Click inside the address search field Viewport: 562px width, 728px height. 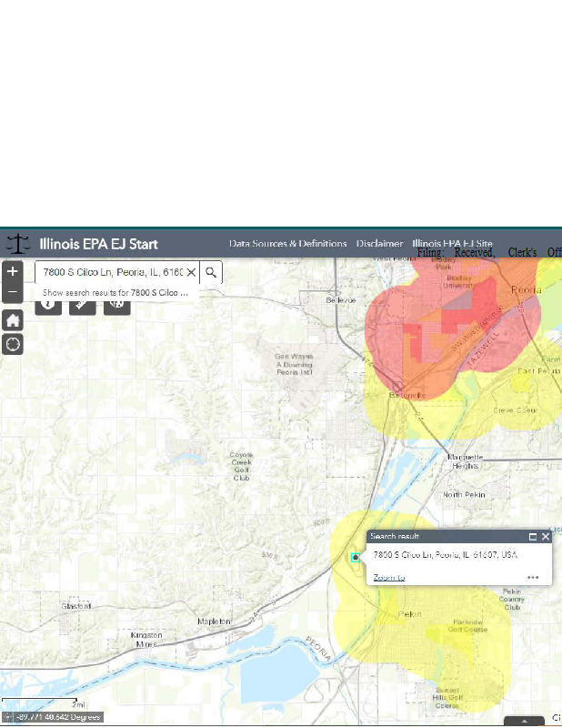113,272
